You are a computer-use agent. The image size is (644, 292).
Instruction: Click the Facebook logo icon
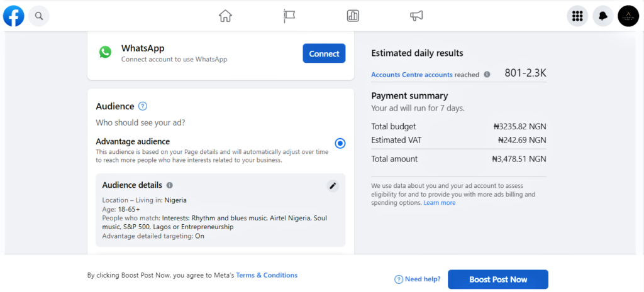point(14,16)
